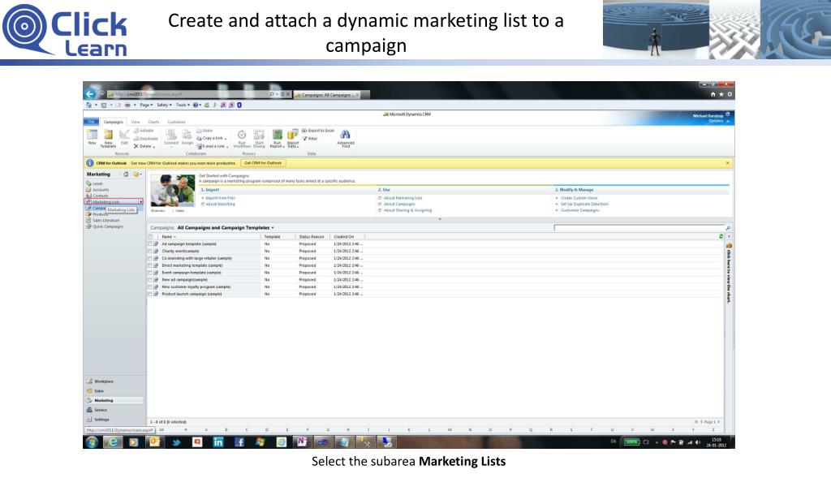831x504 pixels.
Task: Open the File tab
Action: (93, 122)
